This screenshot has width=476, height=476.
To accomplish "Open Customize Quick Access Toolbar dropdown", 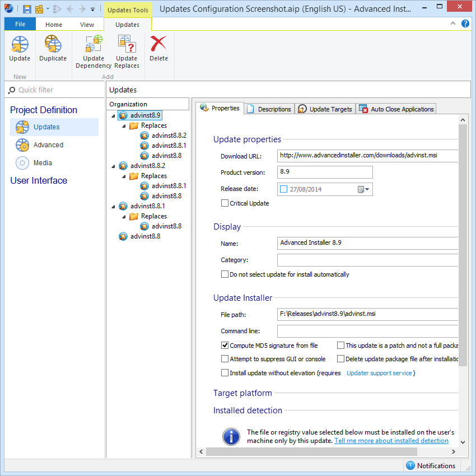I will [92, 10].
